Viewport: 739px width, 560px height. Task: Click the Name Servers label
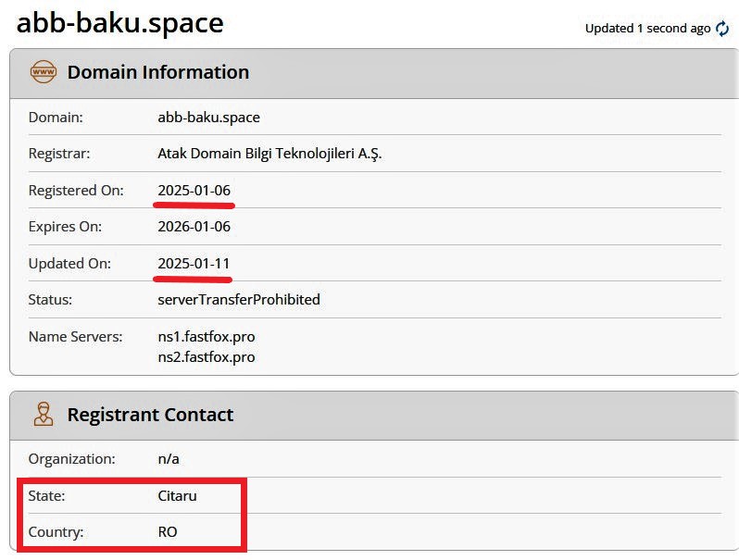coord(75,337)
